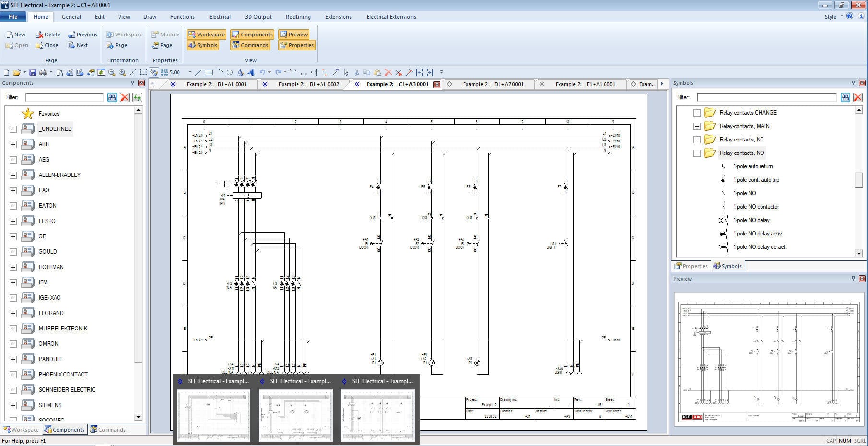Toggle the Components view button in ribbon
This screenshot has width=868, height=446.
(x=252, y=35)
